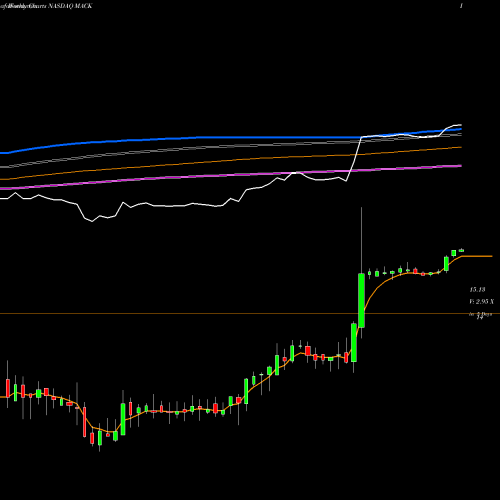
Task: Click the last small green candle at chart's right end
Action: pos(461,250)
